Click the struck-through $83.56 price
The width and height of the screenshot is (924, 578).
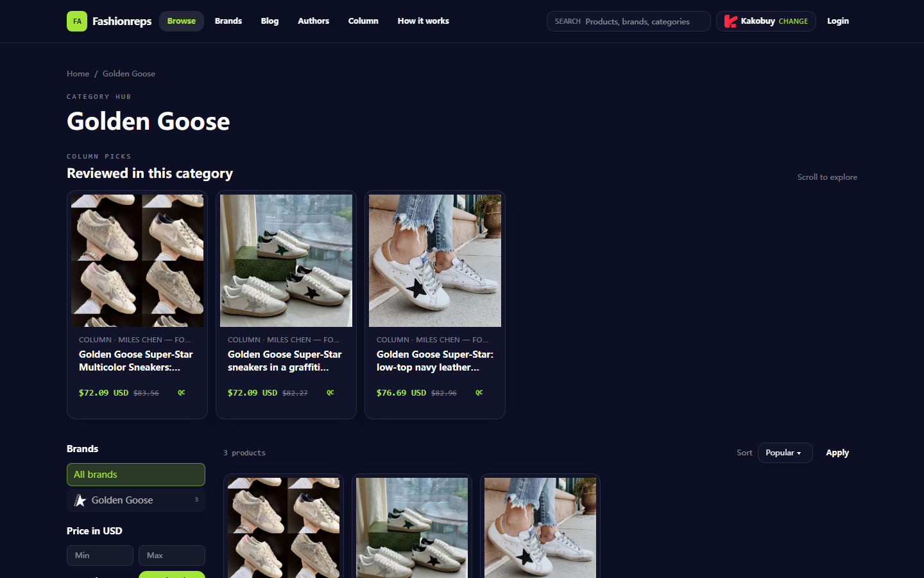146,393
